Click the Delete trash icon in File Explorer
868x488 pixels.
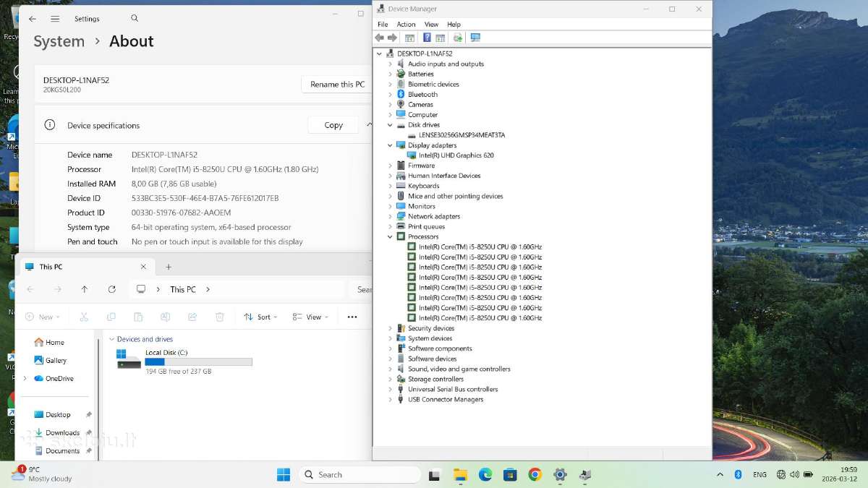point(220,317)
